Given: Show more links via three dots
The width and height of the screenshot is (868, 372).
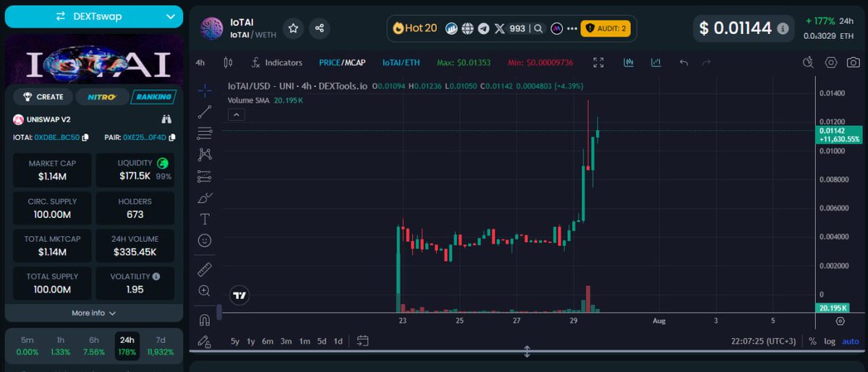Looking at the screenshot, I should click(x=571, y=29).
